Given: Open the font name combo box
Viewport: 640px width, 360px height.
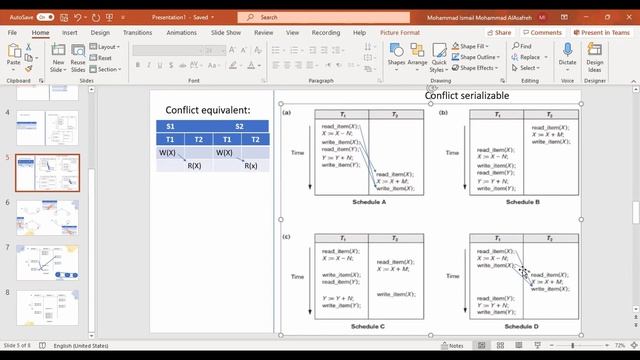Looking at the screenshot, I should [x=168, y=50].
